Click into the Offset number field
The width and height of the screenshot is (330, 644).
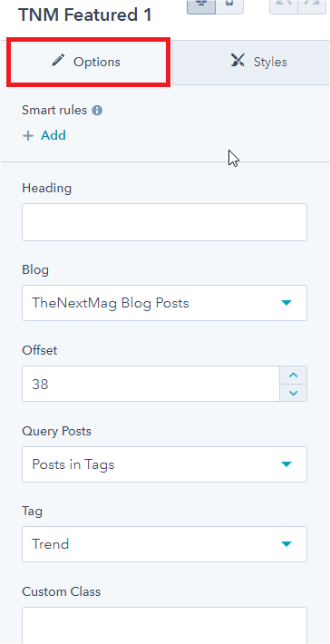click(x=151, y=384)
